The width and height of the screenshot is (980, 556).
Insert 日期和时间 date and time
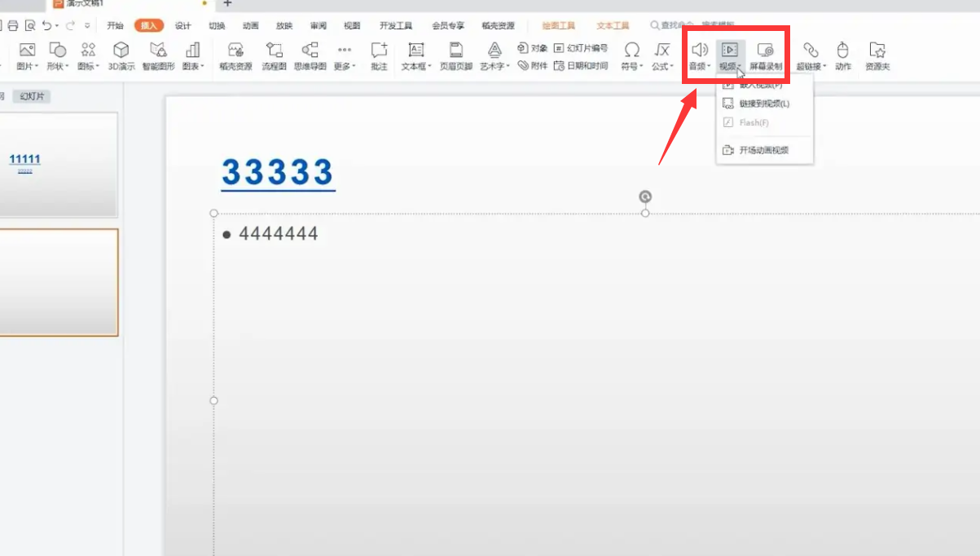pos(581,65)
